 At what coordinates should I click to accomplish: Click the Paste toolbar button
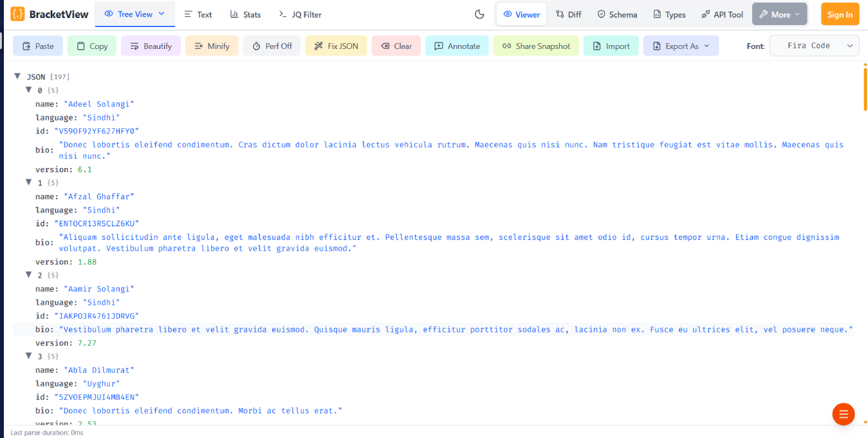coord(38,46)
